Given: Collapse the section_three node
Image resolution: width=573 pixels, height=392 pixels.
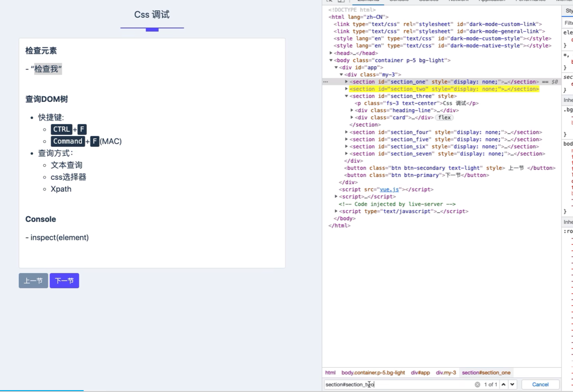Looking at the screenshot, I should click(x=346, y=96).
